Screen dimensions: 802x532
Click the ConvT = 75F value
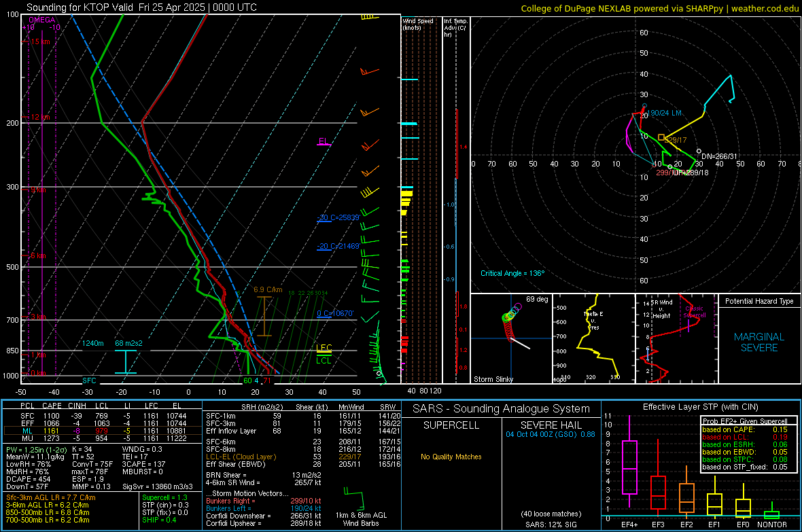click(92, 464)
